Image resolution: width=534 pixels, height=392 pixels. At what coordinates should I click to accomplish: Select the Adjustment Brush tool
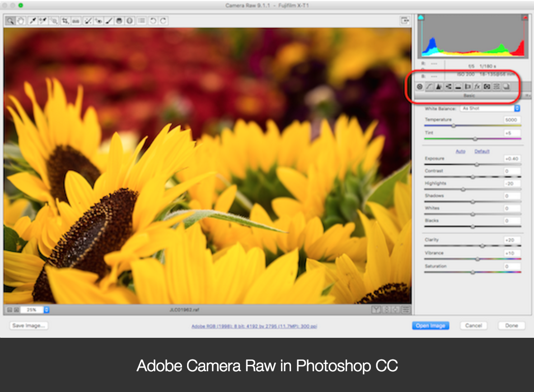point(108,20)
